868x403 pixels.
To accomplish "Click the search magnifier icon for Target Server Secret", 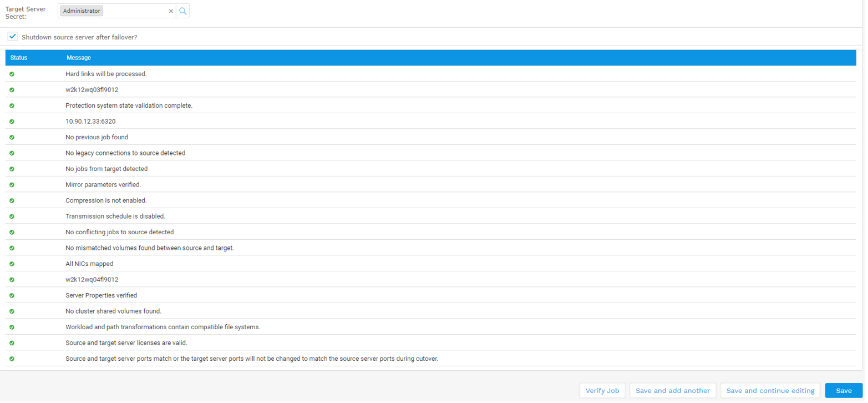I will tap(182, 11).
